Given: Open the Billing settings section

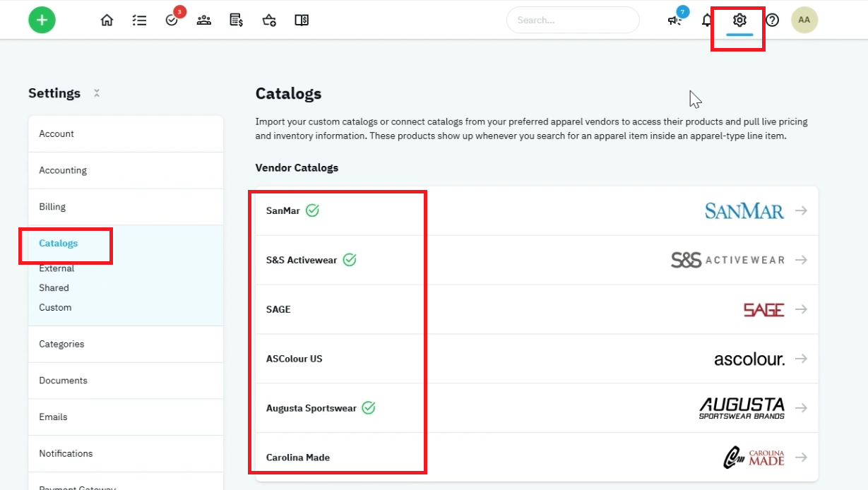Looking at the screenshot, I should 126,207.
